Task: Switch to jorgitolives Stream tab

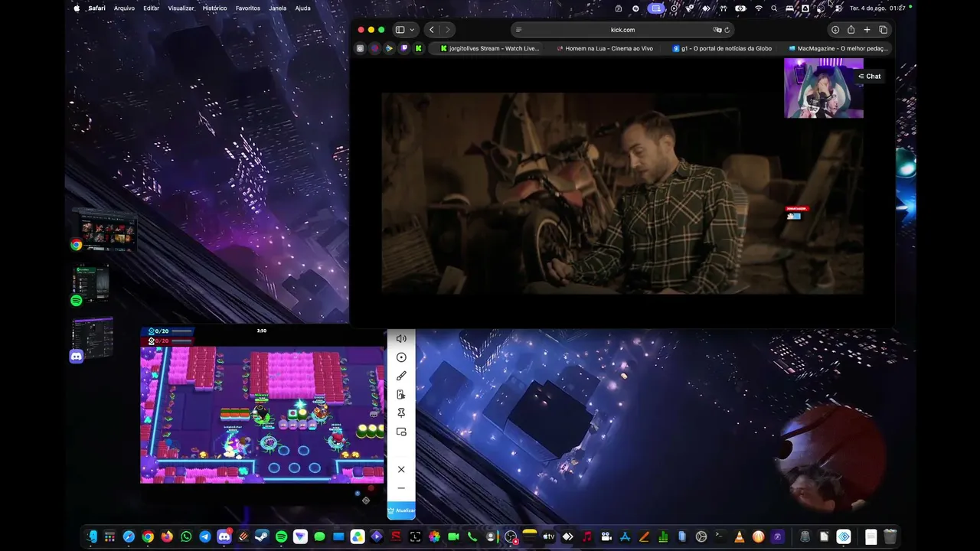Action: [490, 48]
